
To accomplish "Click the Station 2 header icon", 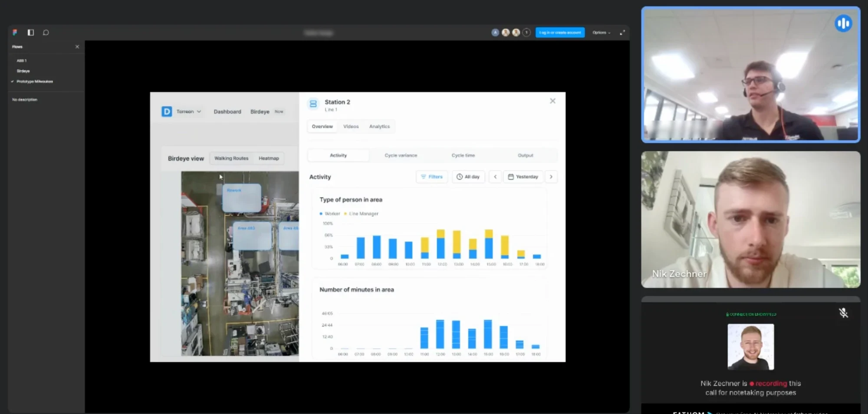I will coord(313,104).
